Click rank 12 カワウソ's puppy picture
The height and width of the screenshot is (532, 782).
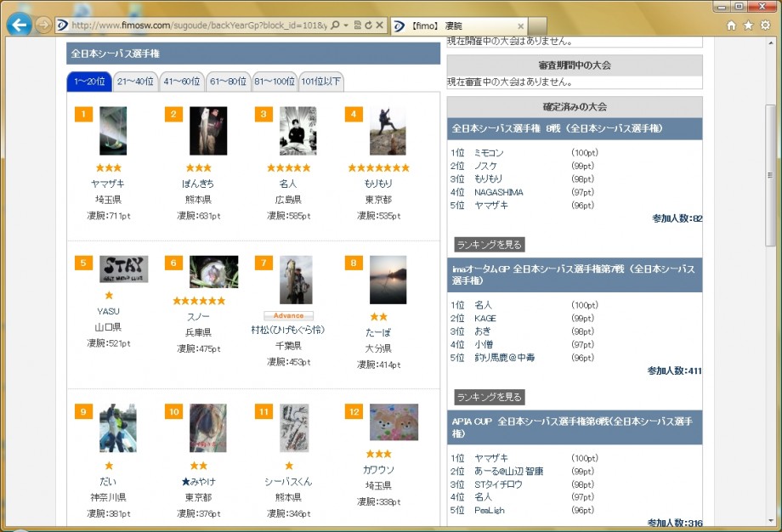pos(394,422)
